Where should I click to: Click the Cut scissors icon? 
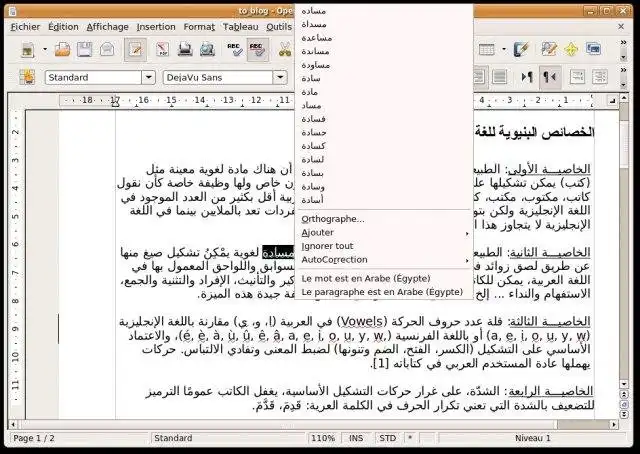pyautogui.click(x=285, y=50)
